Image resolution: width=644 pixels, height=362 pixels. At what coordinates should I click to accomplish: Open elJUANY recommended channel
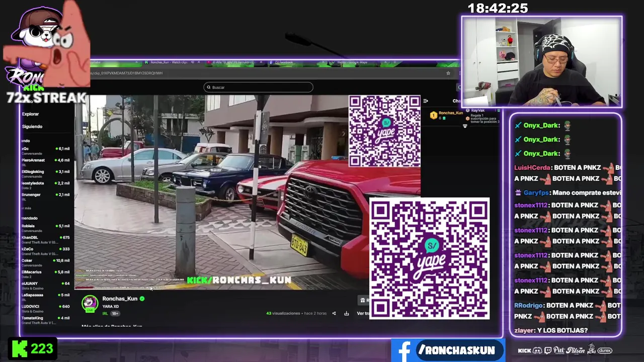coord(46,286)
